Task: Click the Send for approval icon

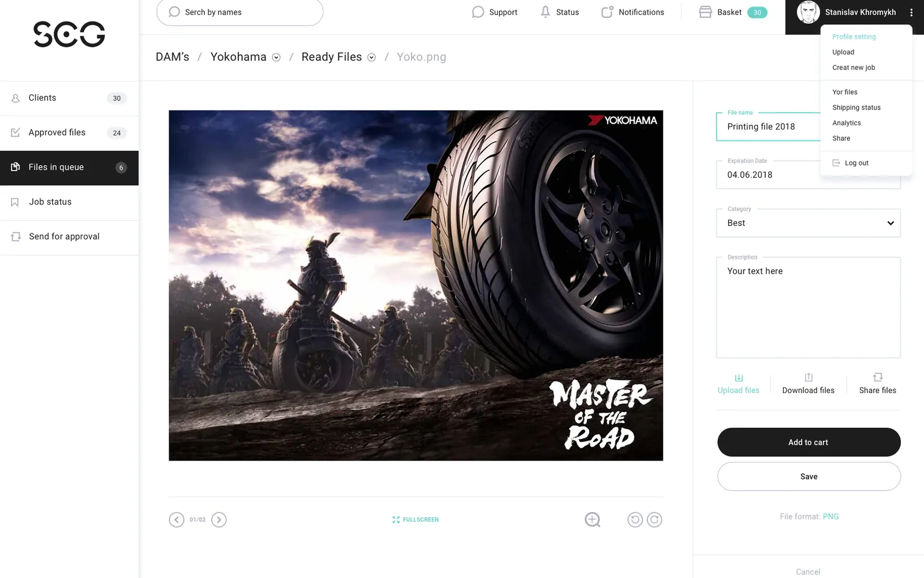Action: coord(16,236)
